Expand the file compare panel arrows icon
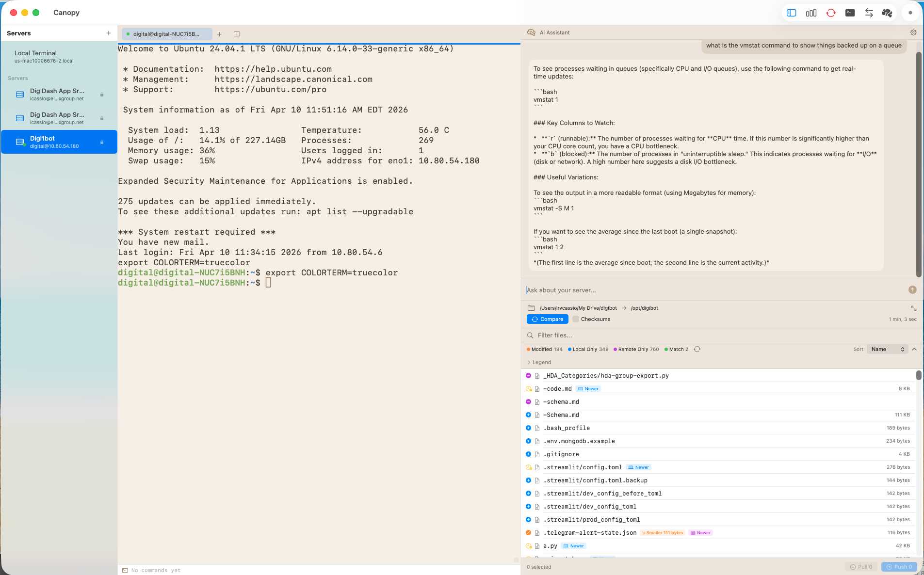Image resolution: width=924 pixels, height=575 pixels. point(914,308)
